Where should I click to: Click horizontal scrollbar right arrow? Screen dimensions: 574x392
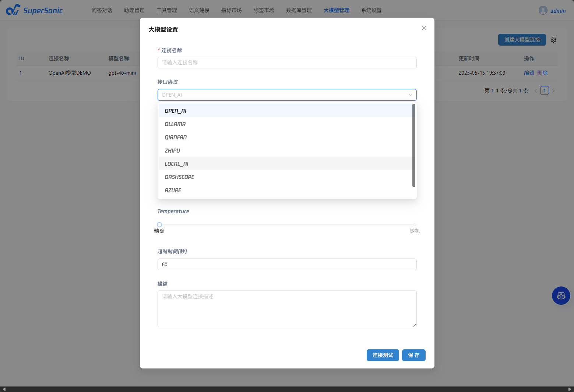click(x=570, y=389)
